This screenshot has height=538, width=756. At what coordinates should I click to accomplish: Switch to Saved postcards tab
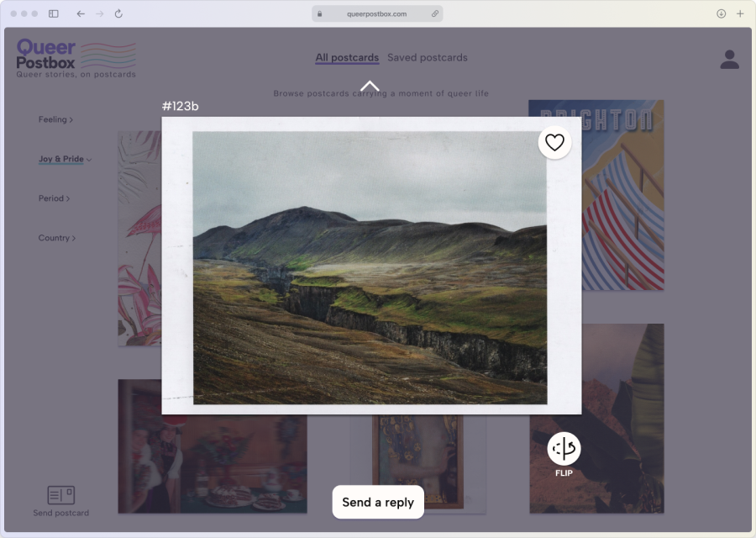click(428, 57)
